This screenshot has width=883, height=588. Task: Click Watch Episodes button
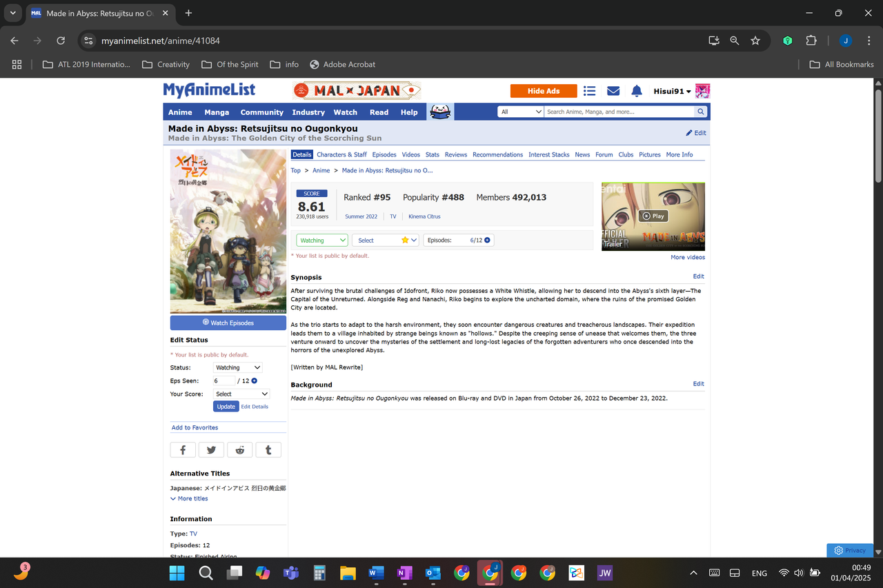228,323
